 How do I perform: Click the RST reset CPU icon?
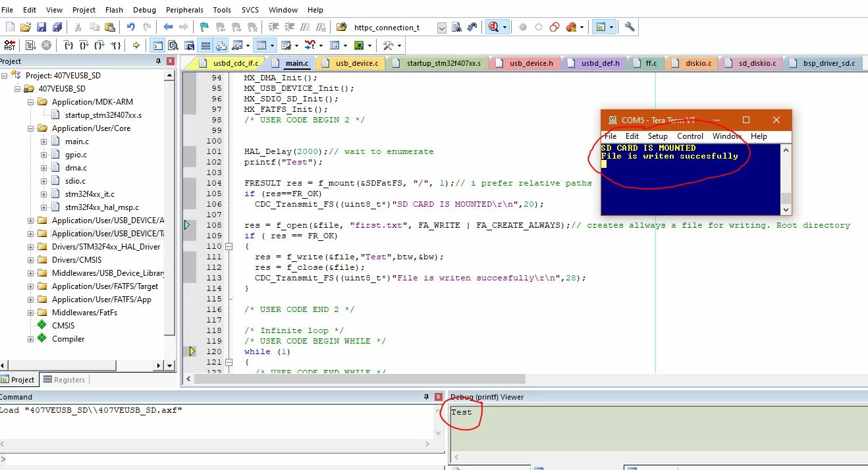(x=9, y=45)
